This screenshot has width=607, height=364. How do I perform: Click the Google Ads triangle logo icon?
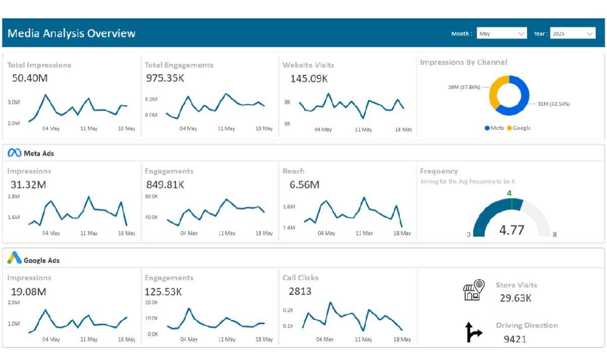[14, 258]
